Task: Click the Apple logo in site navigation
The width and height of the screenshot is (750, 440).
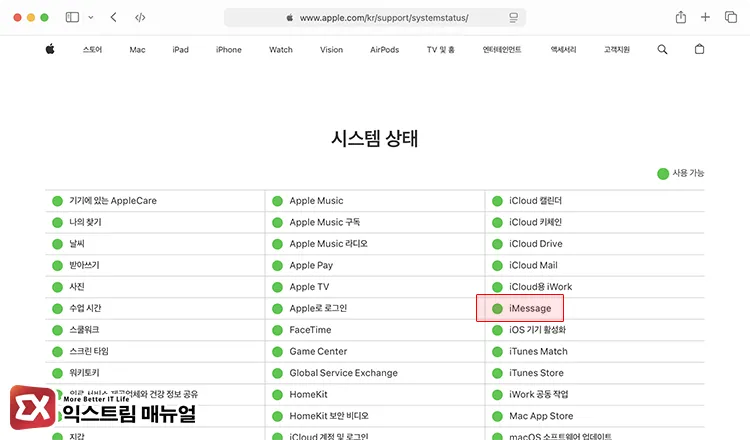Action: click(50, 49)
